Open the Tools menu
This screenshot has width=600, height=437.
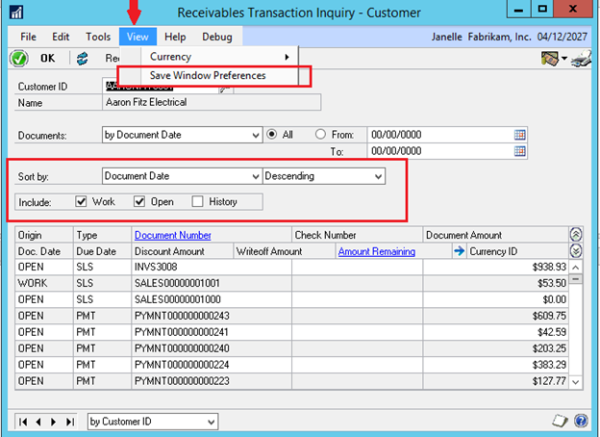[98, 37]
